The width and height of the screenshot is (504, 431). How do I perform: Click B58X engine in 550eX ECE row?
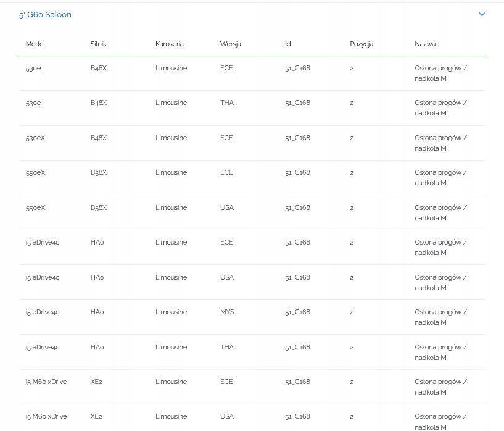pyautogui.click(x=99, y=172)
